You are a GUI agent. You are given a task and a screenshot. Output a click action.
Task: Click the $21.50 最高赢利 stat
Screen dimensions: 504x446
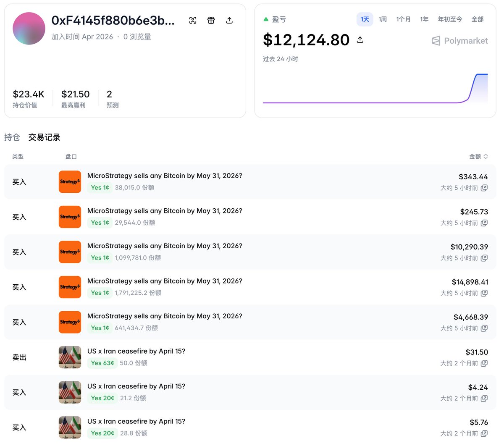(76, 99)
